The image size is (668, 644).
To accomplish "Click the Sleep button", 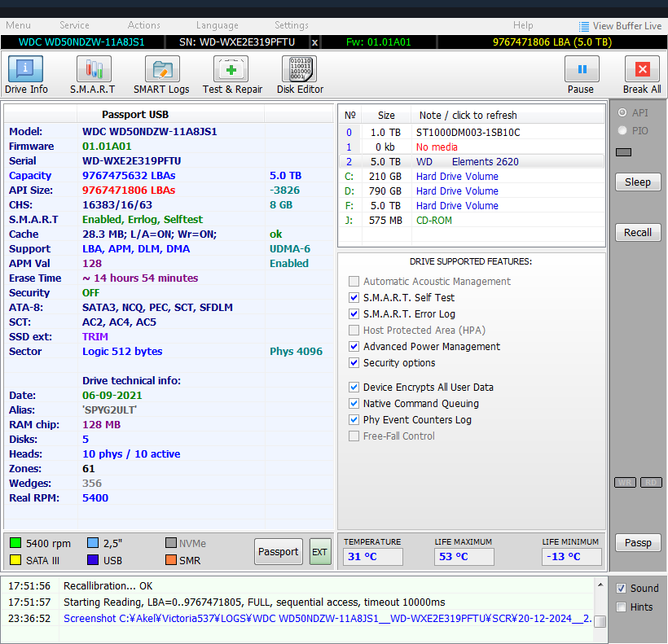I will coord(637,182).
